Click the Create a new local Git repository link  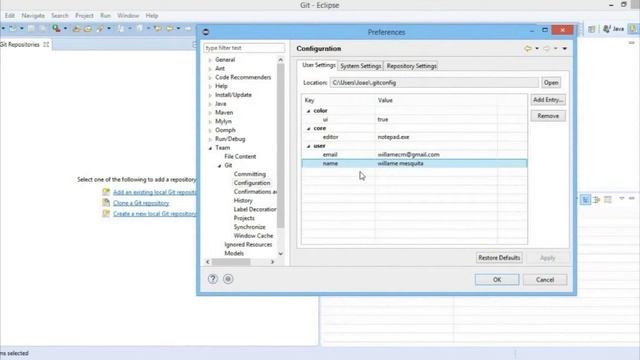(155, 213)
